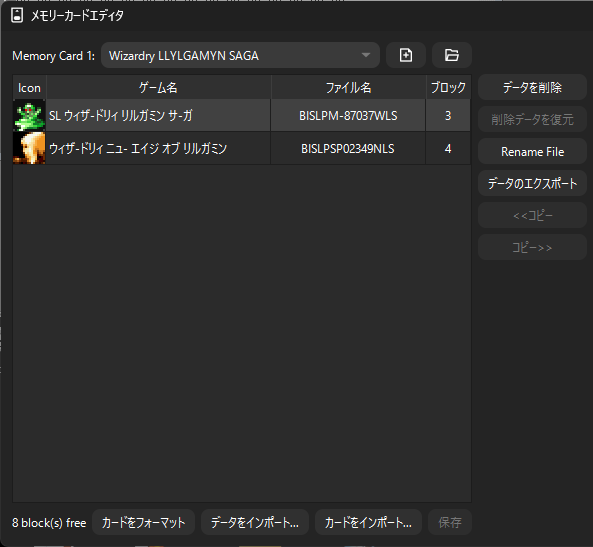Screen dimensions: 593x547
Task: Click the コピー>> button
Action: (532, 247)
